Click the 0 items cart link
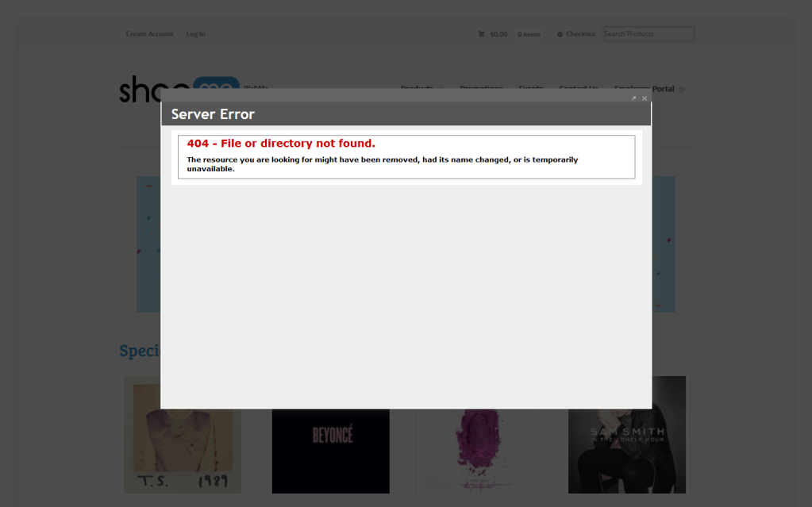The width and height of the screenshot is (812, 507). point(529,34)
